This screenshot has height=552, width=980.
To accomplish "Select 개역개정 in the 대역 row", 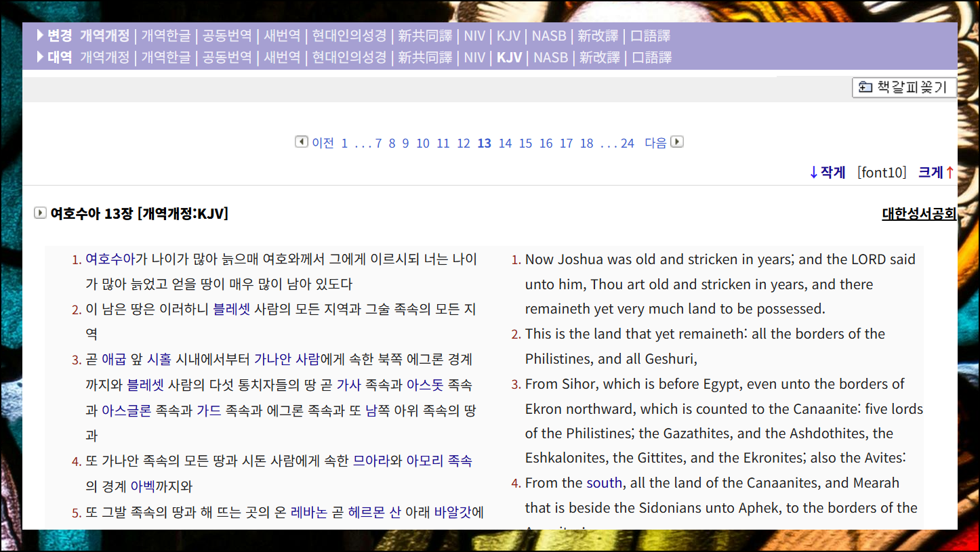I will [104, 58].
